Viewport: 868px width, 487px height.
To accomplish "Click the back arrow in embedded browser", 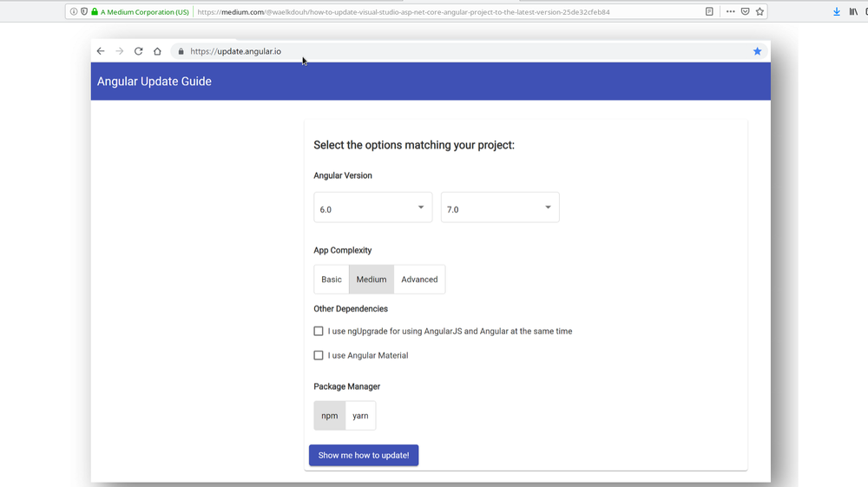I will (x=101, y=51).
